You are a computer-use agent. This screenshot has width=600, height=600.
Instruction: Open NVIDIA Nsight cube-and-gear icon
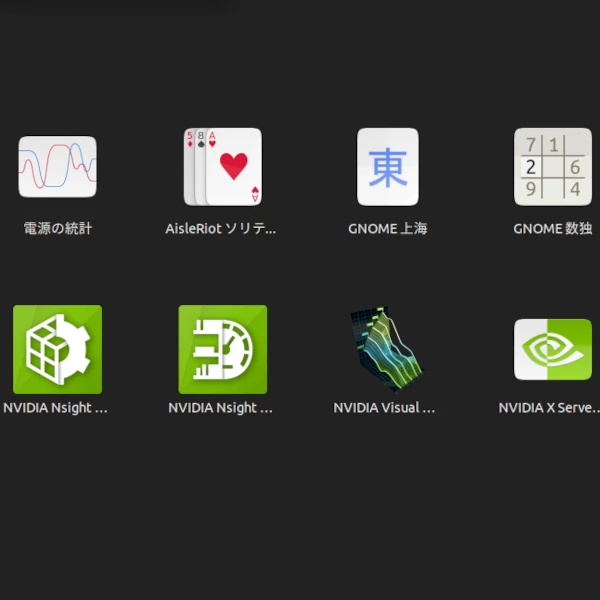(57, 349)
